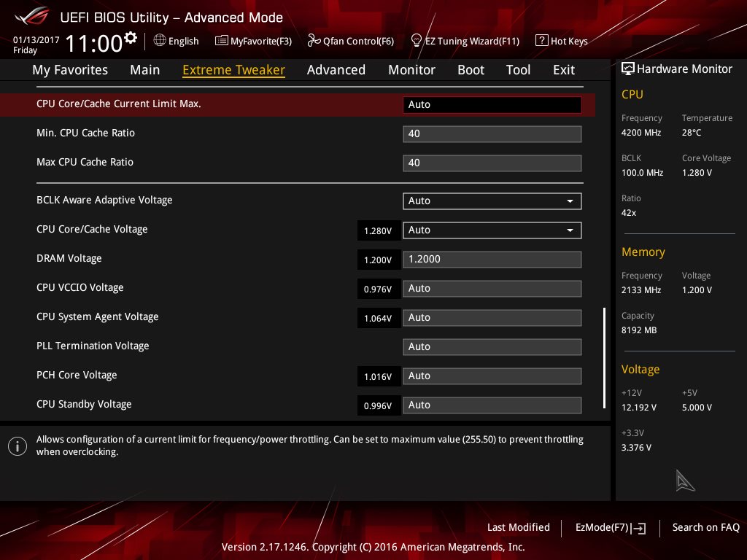Open the Monitor tab

(411, 70)
